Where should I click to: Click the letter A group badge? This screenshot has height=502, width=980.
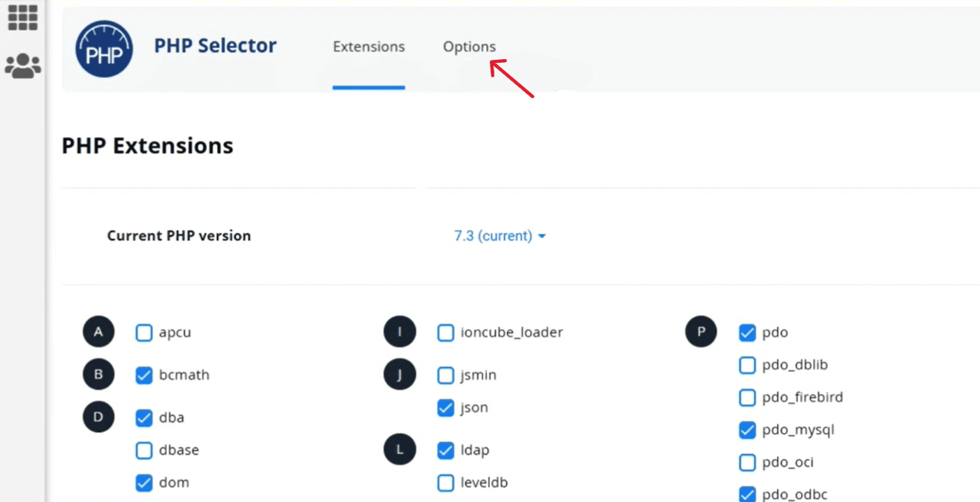(x=98, y=332)
